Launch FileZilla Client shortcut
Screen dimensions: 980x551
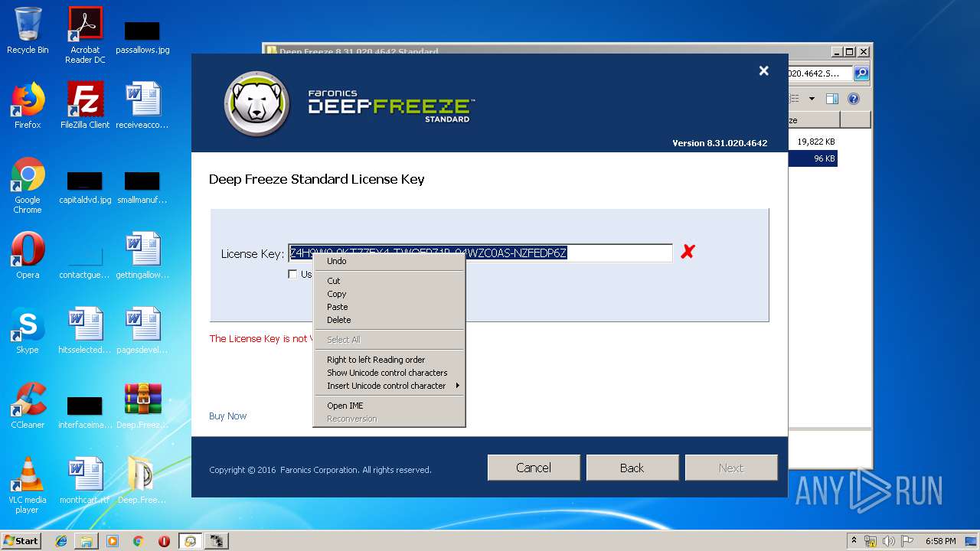click(85, 106)
